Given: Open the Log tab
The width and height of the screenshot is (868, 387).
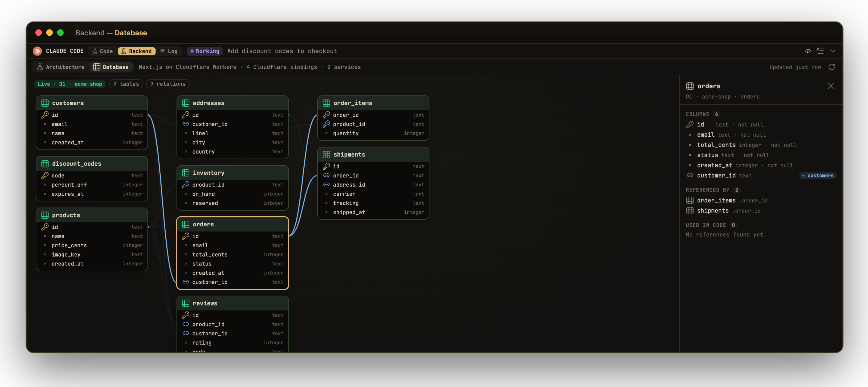Looking at the screenshot, I should click(169, 51).
